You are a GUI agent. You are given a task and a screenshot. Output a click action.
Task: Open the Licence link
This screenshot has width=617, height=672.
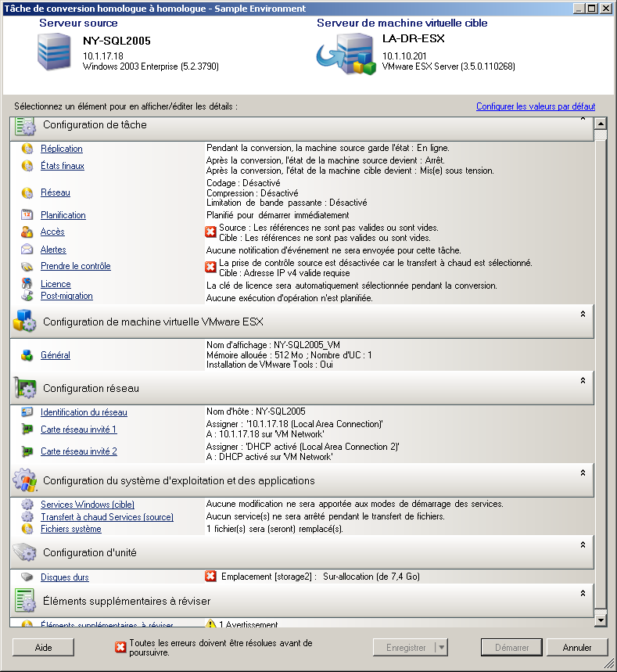click(56, 284)
